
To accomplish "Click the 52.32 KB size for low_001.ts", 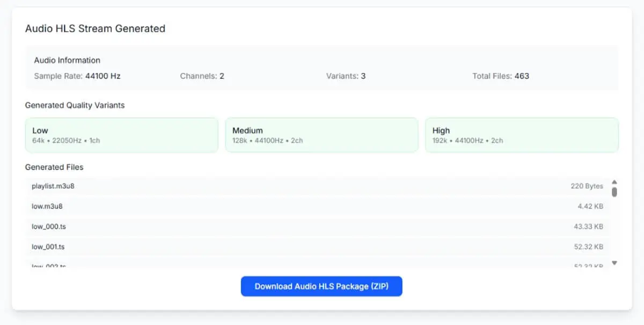I will pos(589,247).
